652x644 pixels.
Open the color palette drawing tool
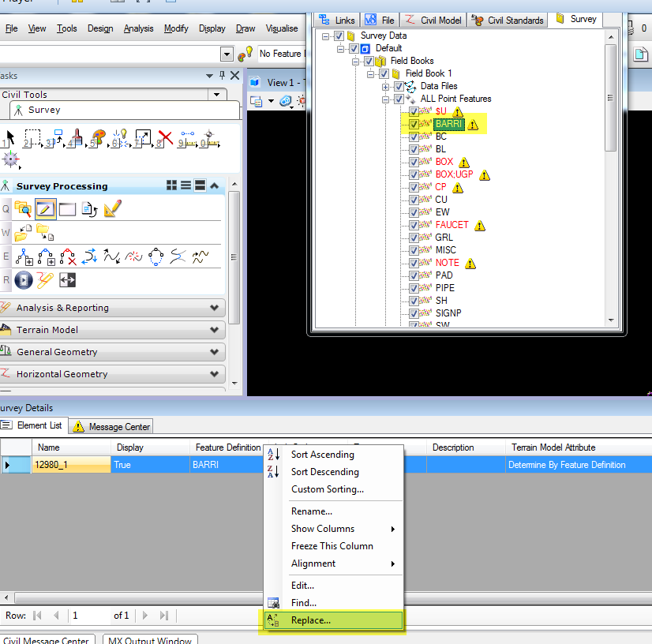[x=98, y=135]
